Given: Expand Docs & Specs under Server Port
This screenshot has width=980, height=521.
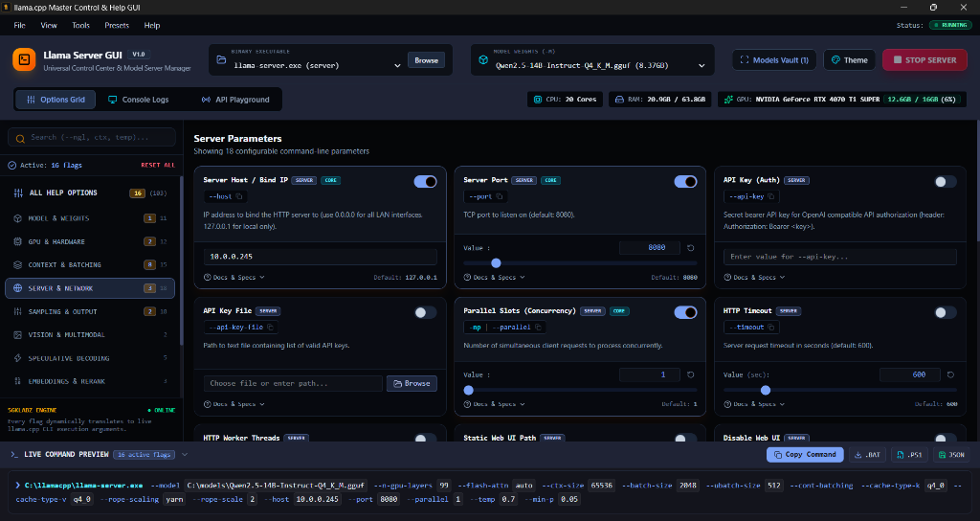Looking at the screenshot, I should point(495,277).
